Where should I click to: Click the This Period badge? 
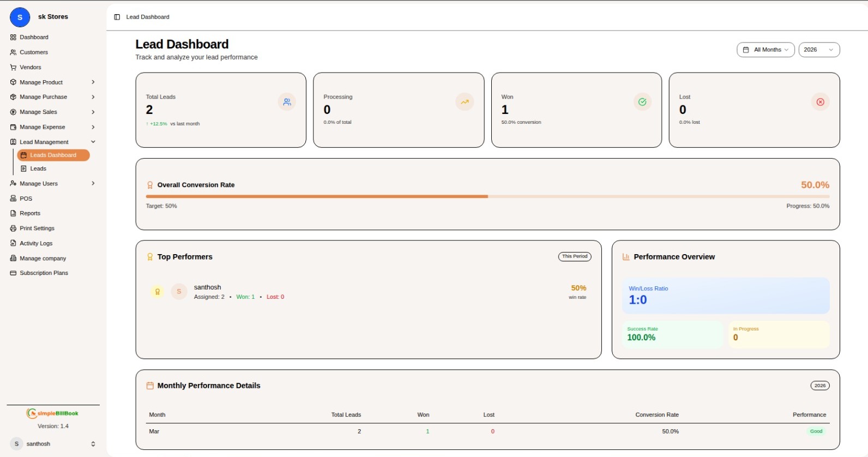tap(575, 256)
